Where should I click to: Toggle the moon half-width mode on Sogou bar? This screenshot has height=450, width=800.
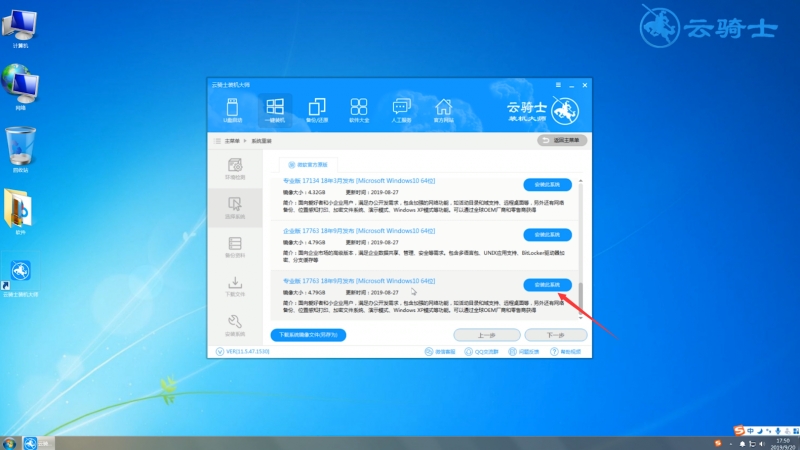coord(760,431)
